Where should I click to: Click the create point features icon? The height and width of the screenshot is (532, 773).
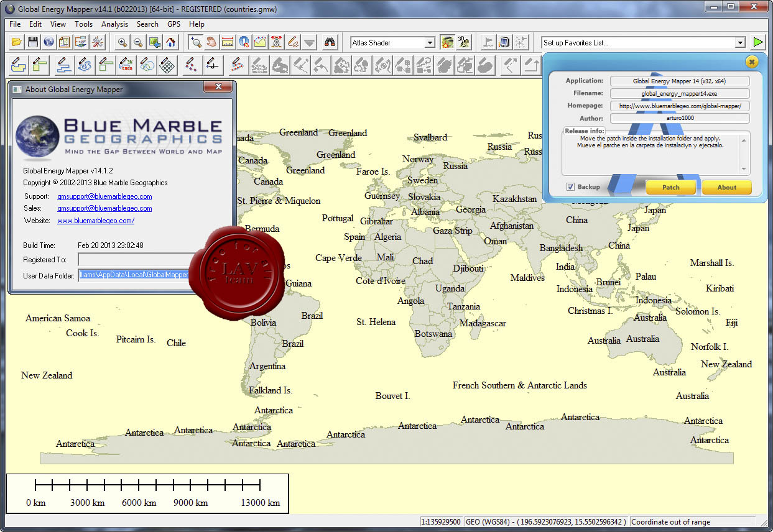pyautogui.click(x=192, y=65)
